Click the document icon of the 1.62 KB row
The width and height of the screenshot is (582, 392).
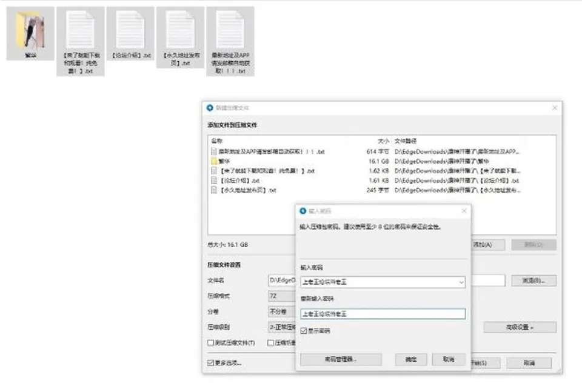(x=214, y=171)
